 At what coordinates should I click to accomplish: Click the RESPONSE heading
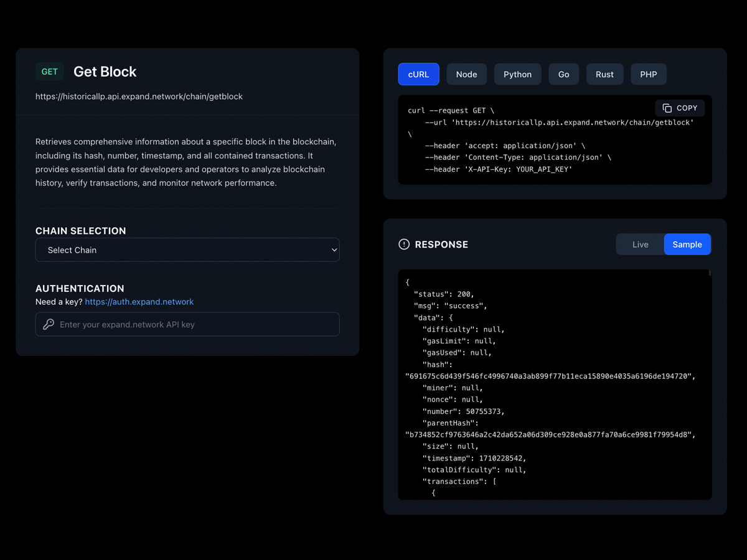pos(441,245)
